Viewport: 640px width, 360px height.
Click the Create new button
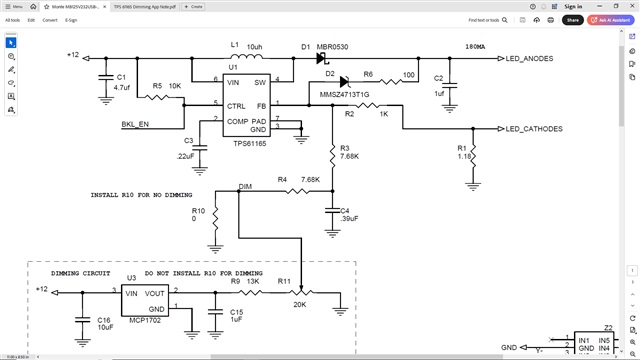(x=193, y=7)
